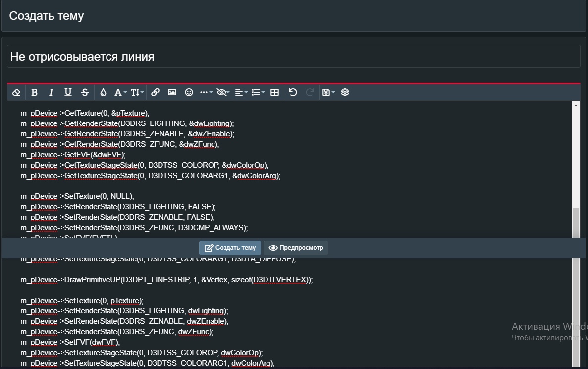588x369 pixels.
Task: Toggle italic formatting
Action: (x=51, y=92)
